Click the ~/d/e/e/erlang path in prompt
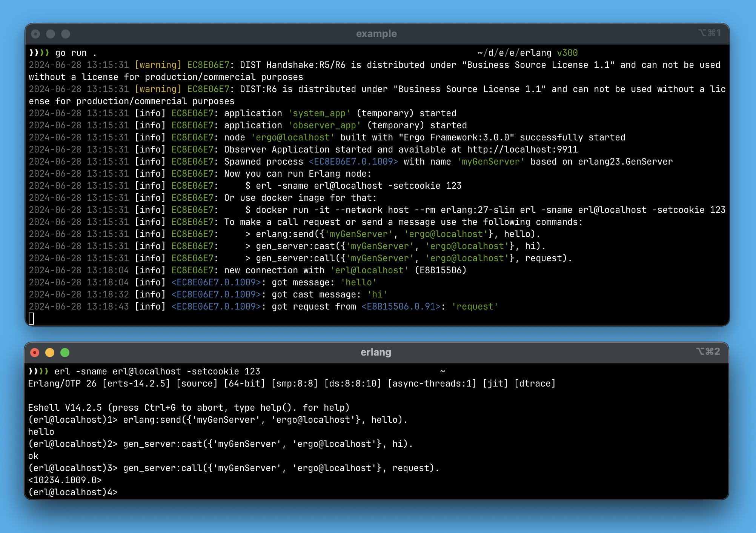 (x=514, y=53)
